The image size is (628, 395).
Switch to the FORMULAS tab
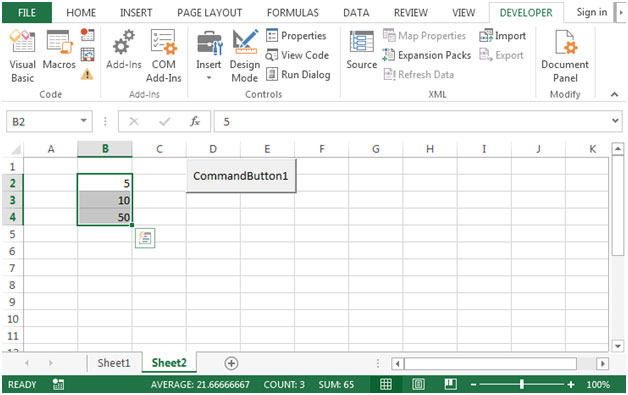coord(293,13)
